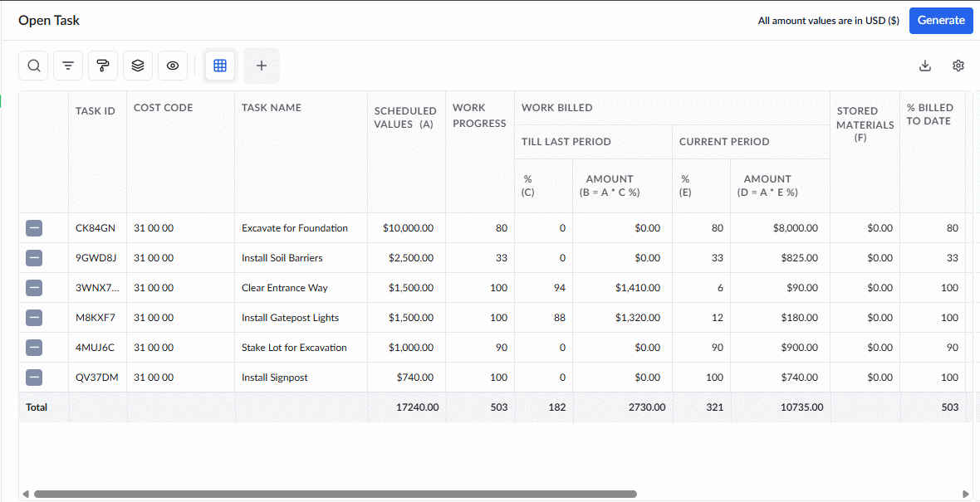Open the search tool in toolbar
Viewport: 980px width, 502px height.
34,66
